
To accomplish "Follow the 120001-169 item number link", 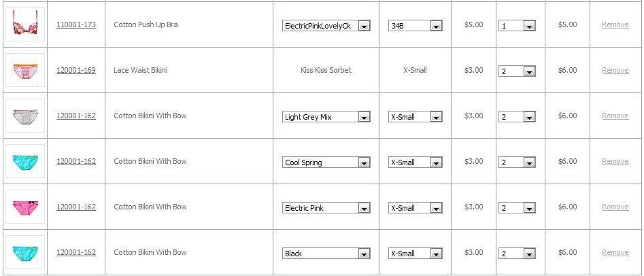I will 76,70.
